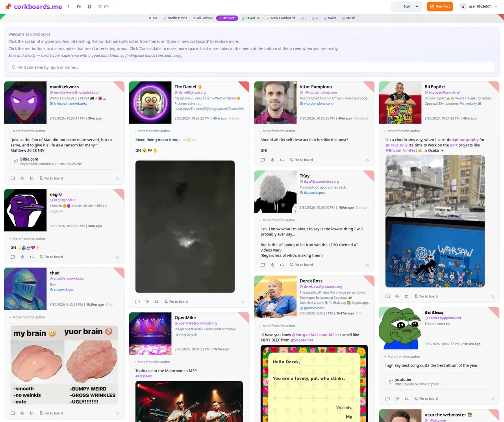Decrease column count with the minus button
Viewport: 504px width, 422px height.
coord(396,7)
